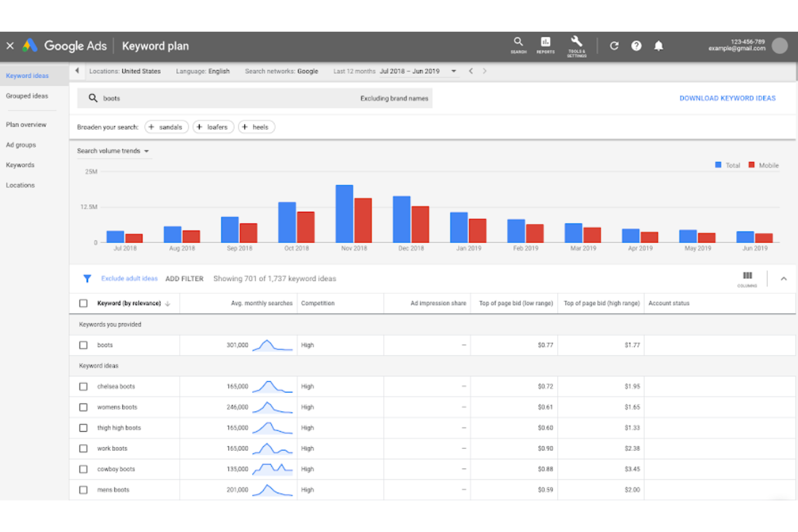
Task: Refresh the keyword plan data
Action: click(x=614, y=45)
